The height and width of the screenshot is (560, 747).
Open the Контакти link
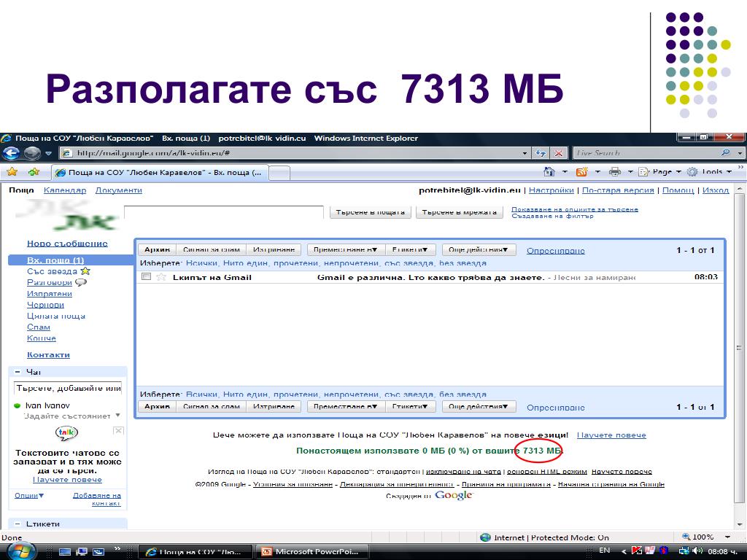pyautogui.click(x=48, y=355)
